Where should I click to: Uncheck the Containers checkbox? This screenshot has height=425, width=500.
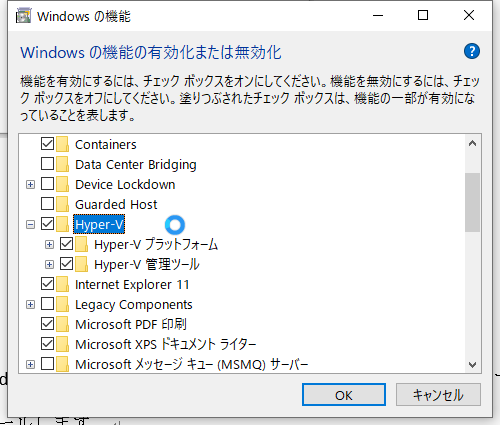(x=47, y=144)
